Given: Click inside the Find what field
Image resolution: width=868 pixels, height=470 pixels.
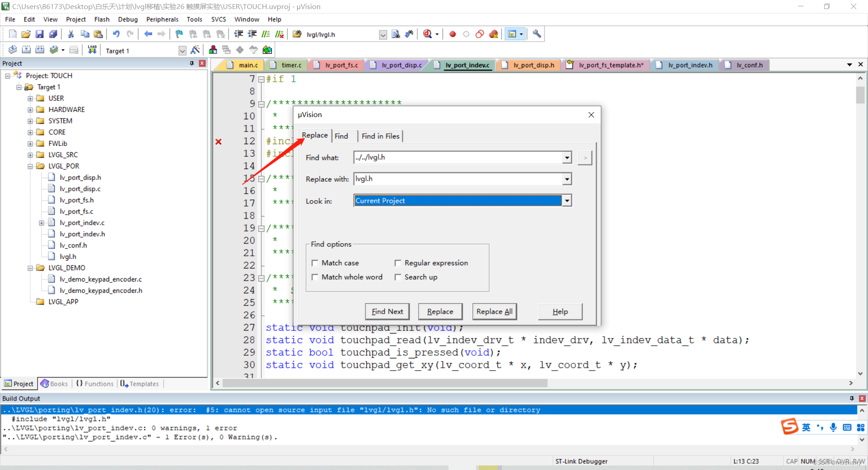Looking at the screenshot, I should click(x=458, y=158).
